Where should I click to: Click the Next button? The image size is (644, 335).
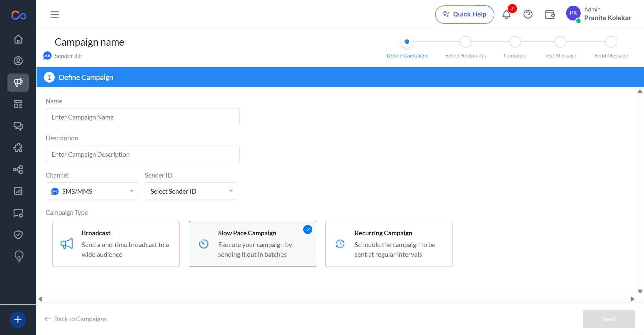coord(609,319)
